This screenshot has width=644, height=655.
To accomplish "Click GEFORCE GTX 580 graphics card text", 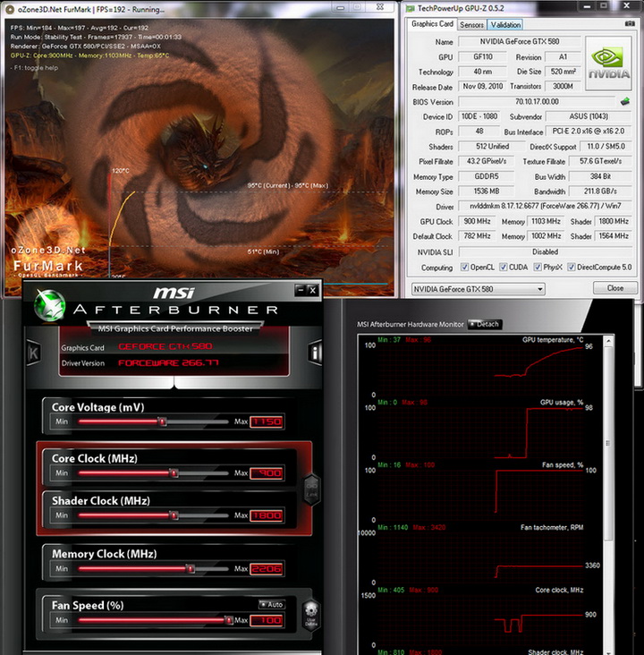I will (165, 346).
